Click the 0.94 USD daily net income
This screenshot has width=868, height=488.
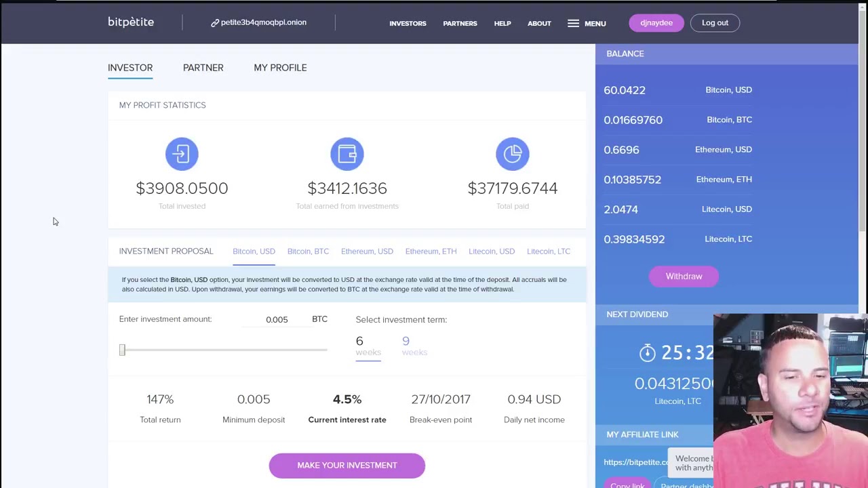coord(534,399)
